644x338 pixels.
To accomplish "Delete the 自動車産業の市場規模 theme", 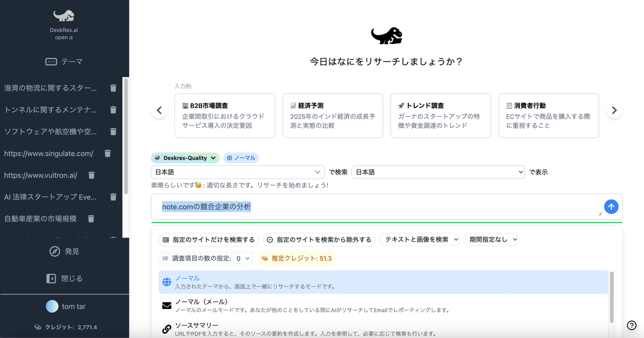I will tap(91, 219).
